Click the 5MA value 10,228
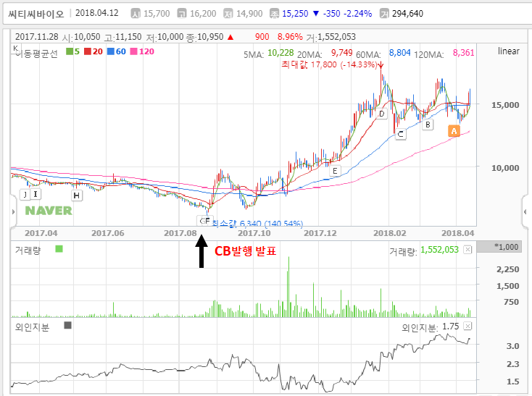 280,53
